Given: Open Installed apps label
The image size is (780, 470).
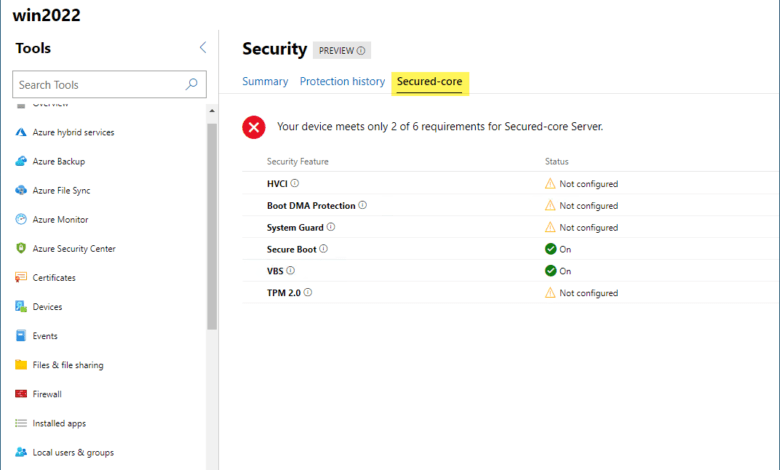Looking at the screenshot, I should (x=59, y=423).
